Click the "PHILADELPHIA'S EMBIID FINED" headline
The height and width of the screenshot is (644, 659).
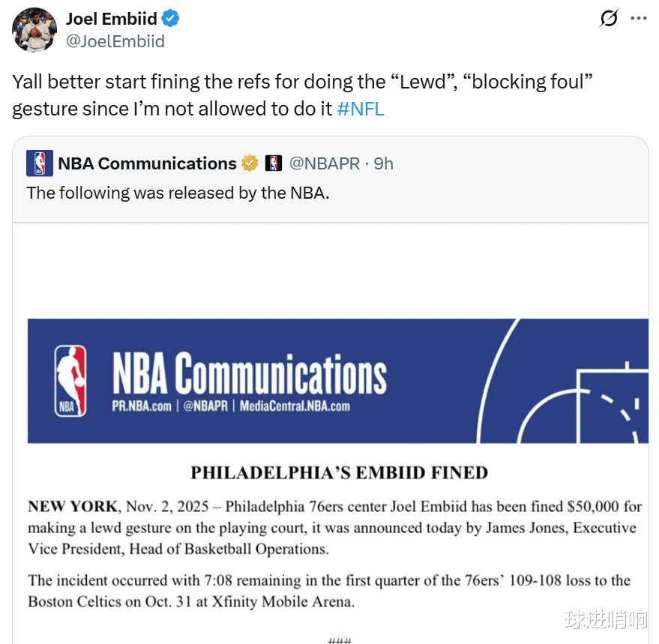tap(339, 473)
